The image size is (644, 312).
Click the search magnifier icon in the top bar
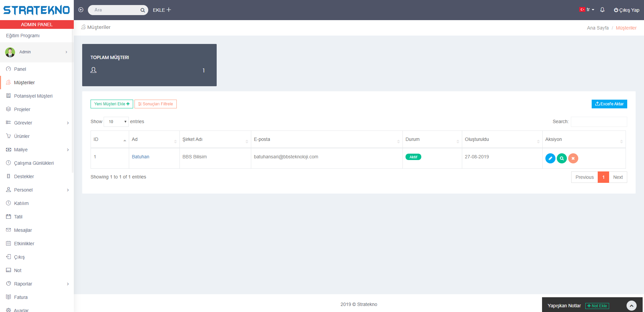tap(143, 10)
